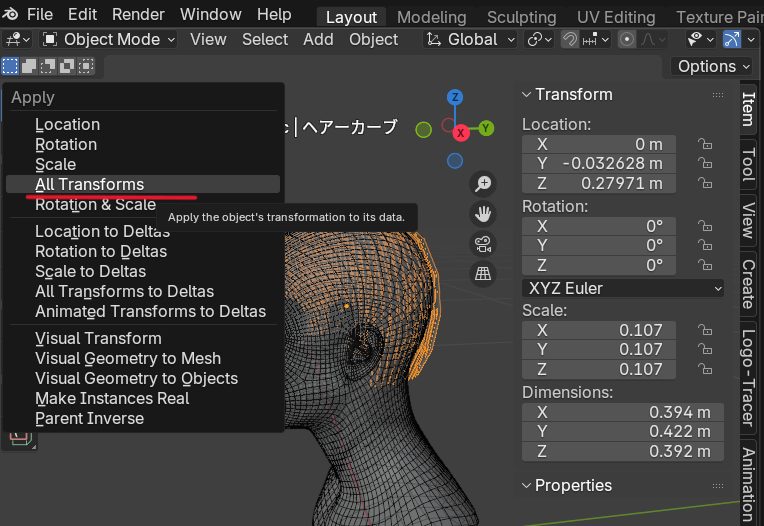The width and height of the screenshot is (764, 526).
Task: Switch perspective/orthographic with grid icon
Action: [x=483, y=274]
